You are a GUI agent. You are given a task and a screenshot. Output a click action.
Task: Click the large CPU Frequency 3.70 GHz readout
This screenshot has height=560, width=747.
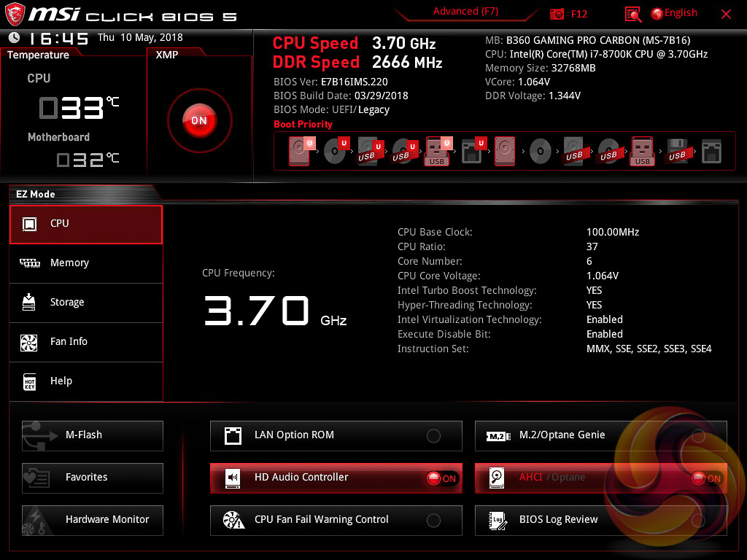tap(275, 311)
